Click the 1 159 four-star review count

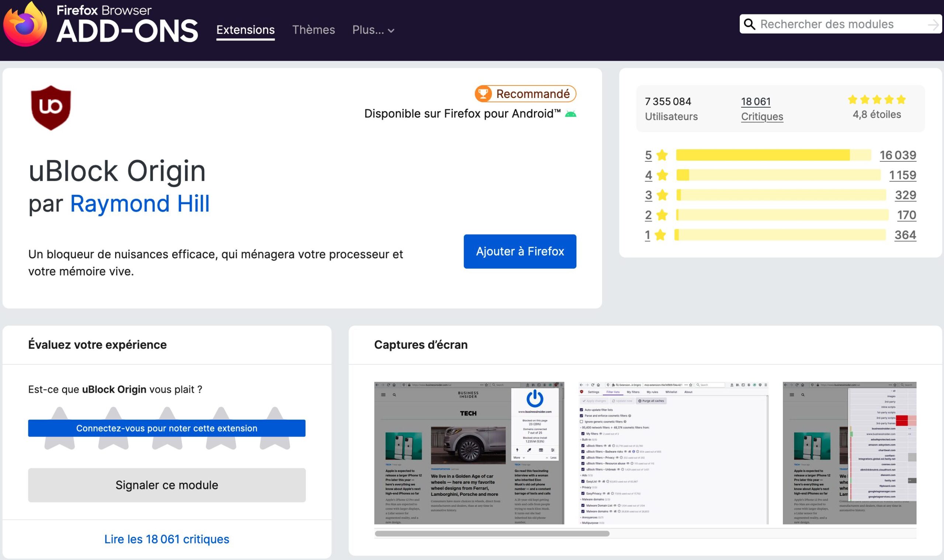(x=903, y=175)
